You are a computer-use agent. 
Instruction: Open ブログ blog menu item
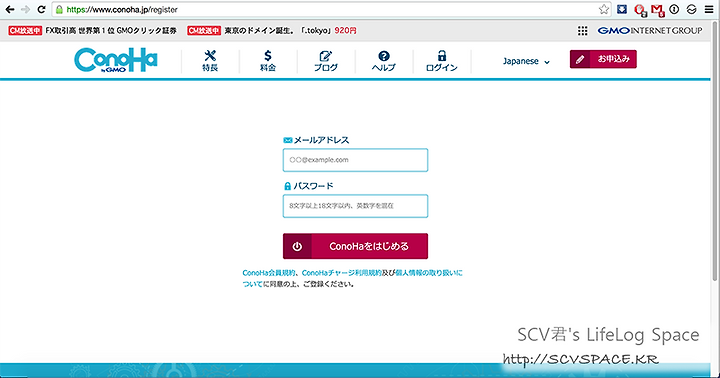[x=326, y=61]
